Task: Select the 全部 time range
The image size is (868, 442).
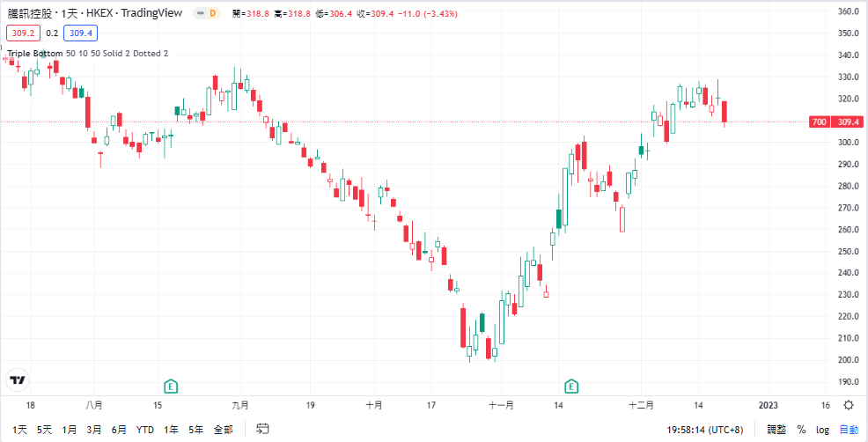Action: 224,430
